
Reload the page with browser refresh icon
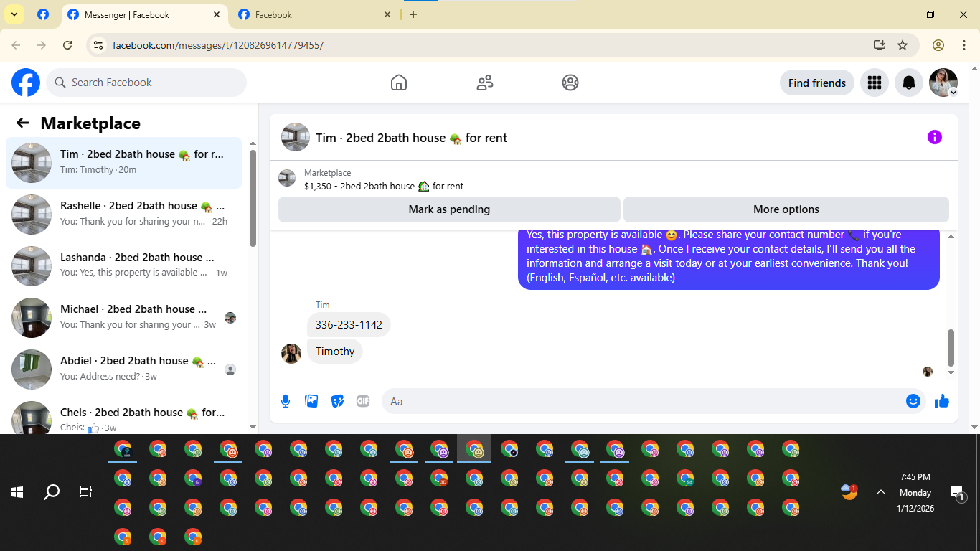67,45
